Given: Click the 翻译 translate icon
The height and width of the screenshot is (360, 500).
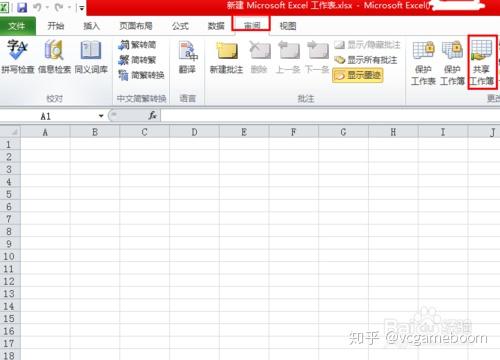Looking at the screenshot, I should (x=187, y=56).
